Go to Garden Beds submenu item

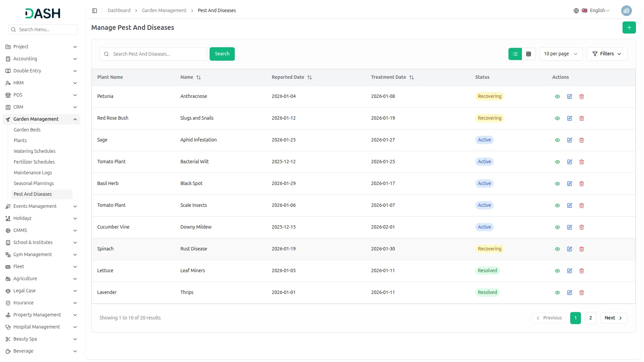tap(27, 130)
